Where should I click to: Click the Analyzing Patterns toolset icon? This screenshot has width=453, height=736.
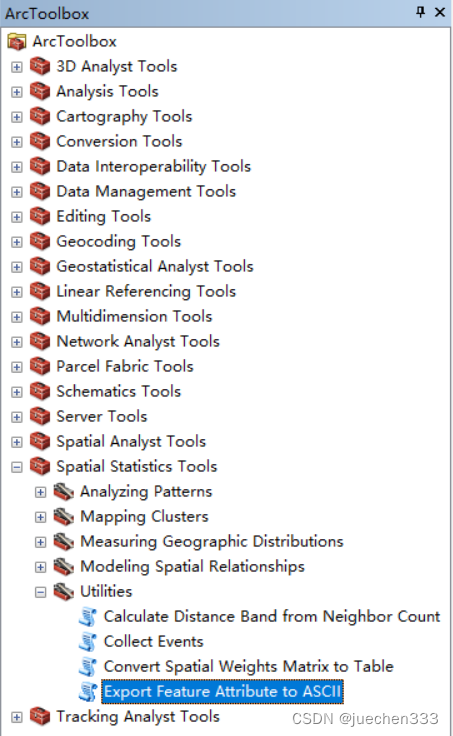[x=63, y=492]
